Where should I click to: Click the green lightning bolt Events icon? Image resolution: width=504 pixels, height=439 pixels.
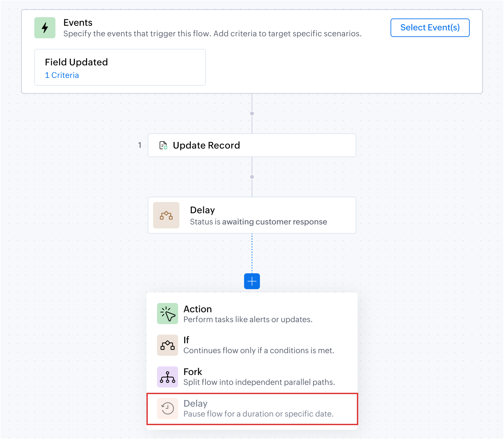[x=45, y=28]
